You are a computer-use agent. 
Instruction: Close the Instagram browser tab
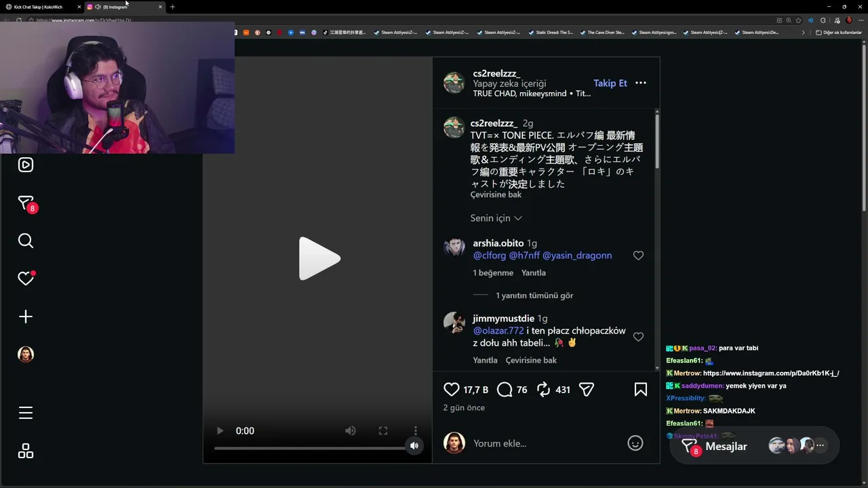pyautogui.click(x=160, y=7)
